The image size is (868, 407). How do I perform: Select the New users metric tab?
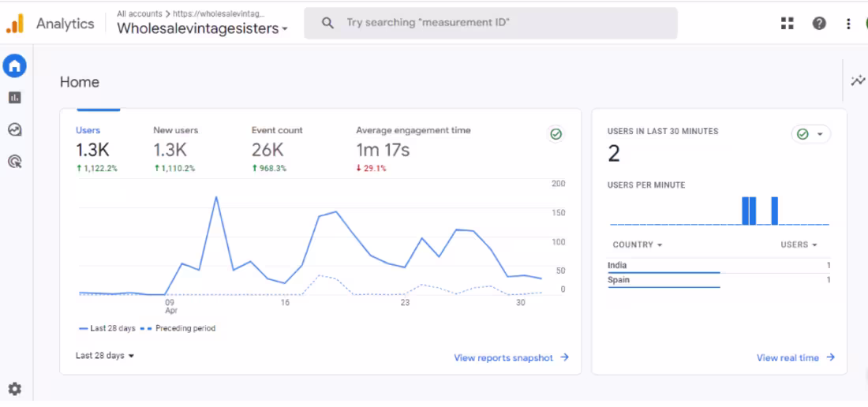pos(175,149)
